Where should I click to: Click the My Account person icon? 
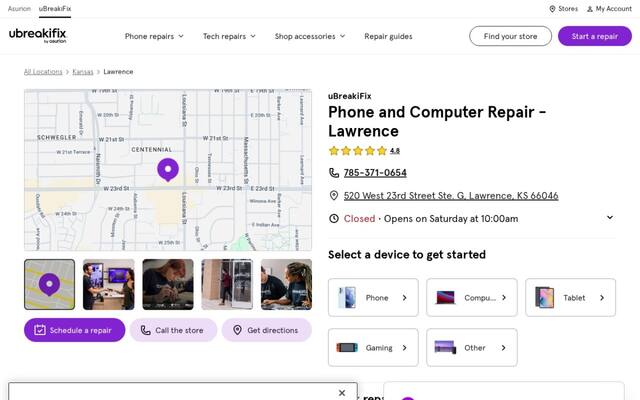pyautogui.click(x=590, y=9)
